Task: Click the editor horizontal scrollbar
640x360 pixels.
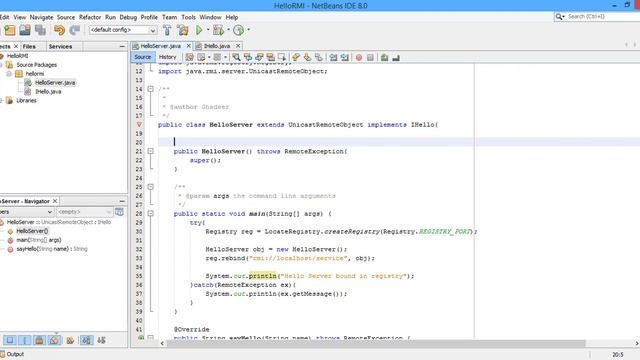Action: click(x=376, y=343)
